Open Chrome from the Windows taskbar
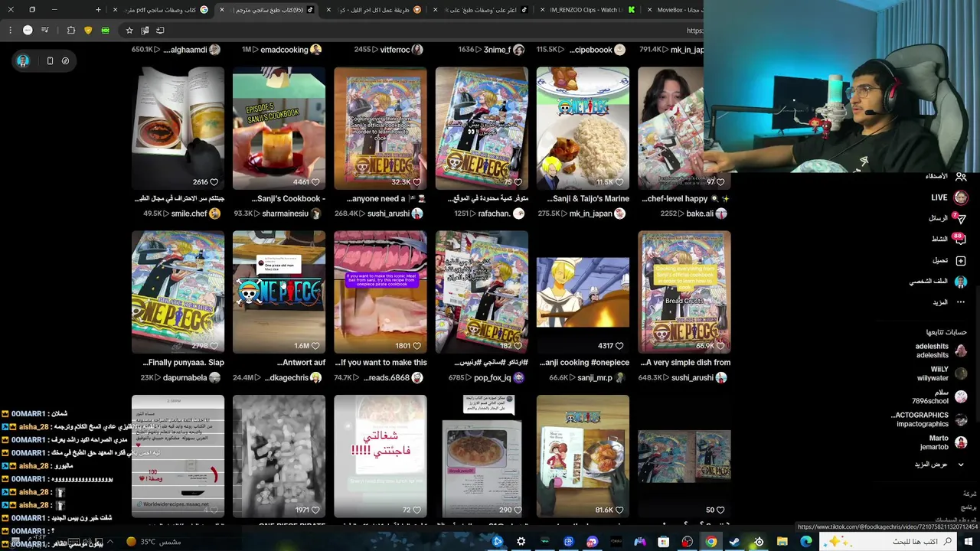Image resolution: width=980 pixels, height=551 pixels. coord(711,542)
